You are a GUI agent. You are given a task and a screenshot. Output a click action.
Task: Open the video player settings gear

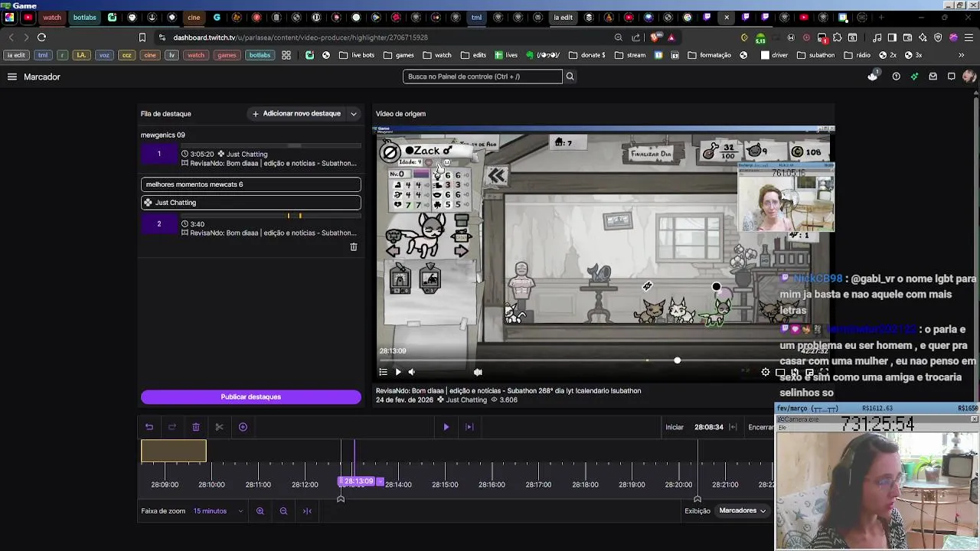point(766,372)
